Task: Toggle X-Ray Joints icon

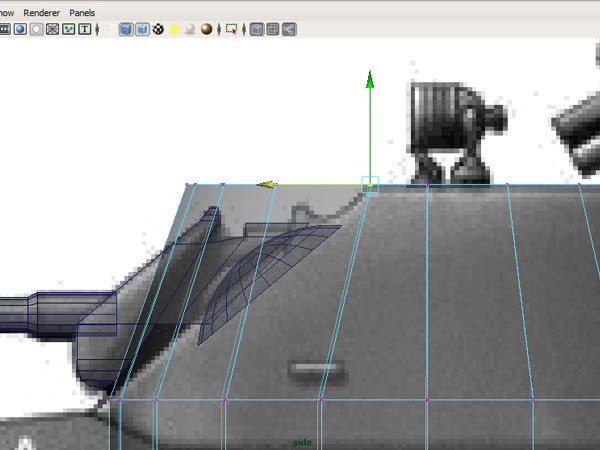Action: coord(289,29)
